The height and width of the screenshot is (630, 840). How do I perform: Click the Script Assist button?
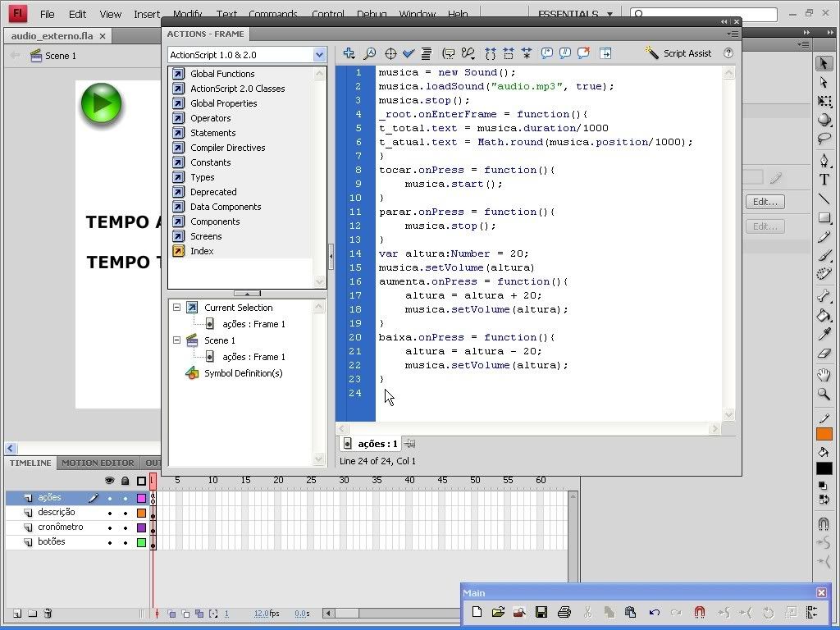tap(678, 53)
